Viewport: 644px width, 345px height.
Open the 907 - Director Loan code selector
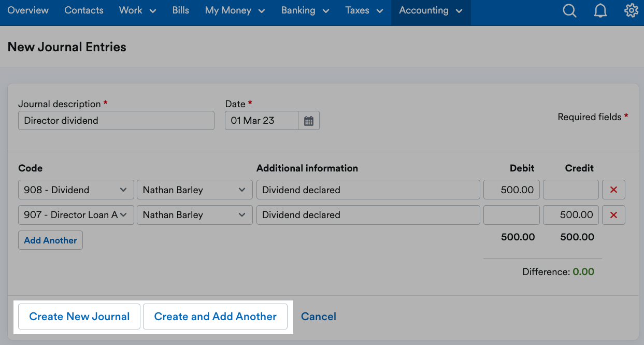[x=76, y=215]
